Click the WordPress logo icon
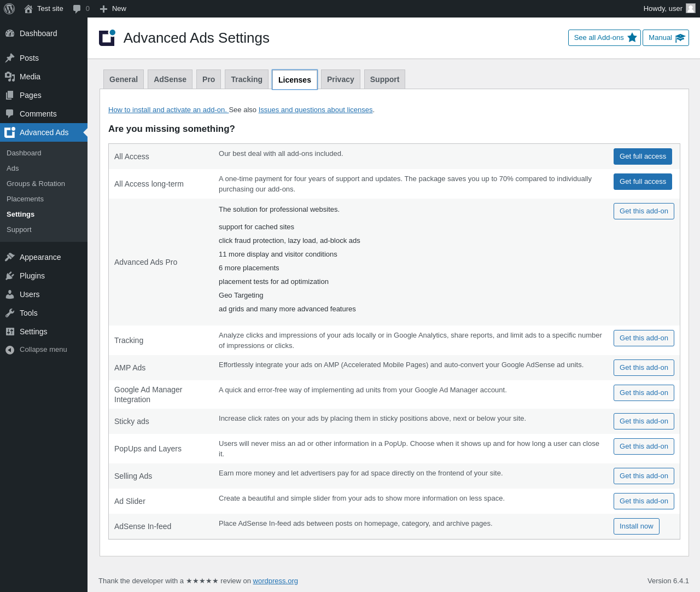The width and height of the screenshot is (700, 592). point(9,9)
